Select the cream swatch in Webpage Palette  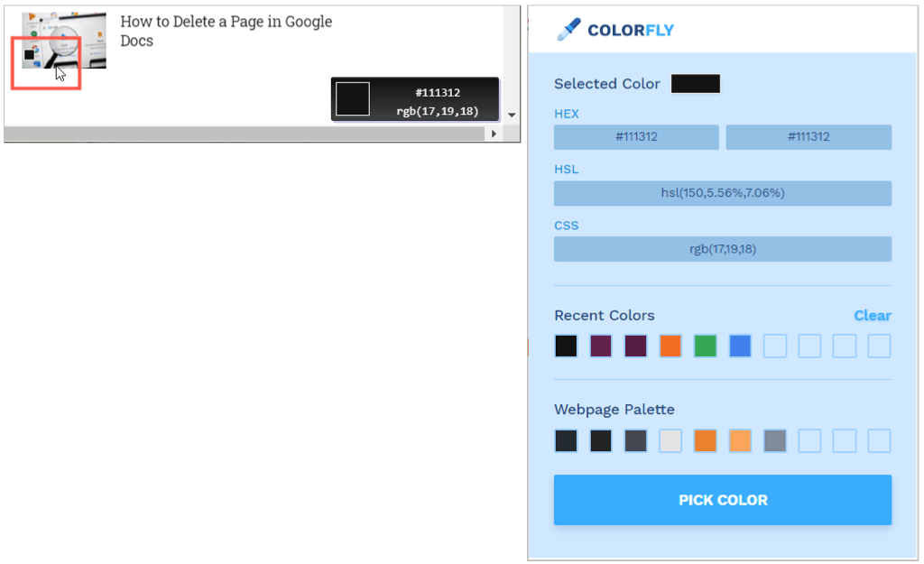670,440
